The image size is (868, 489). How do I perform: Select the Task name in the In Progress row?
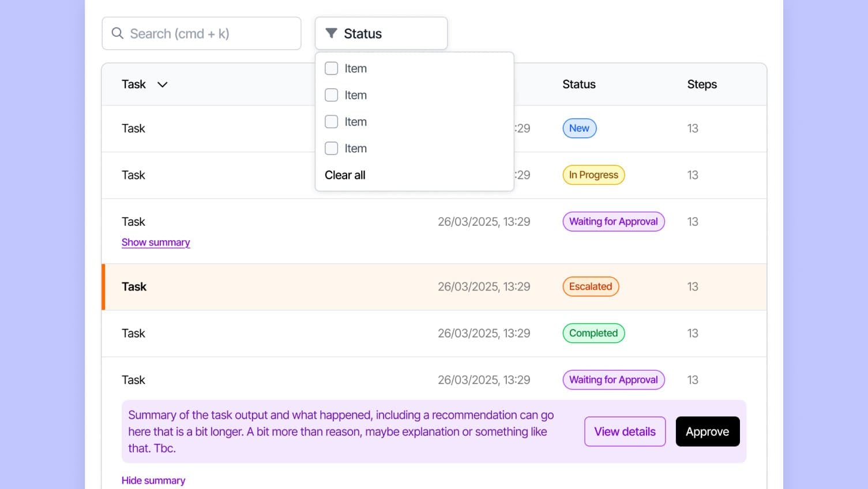(133, 175)
